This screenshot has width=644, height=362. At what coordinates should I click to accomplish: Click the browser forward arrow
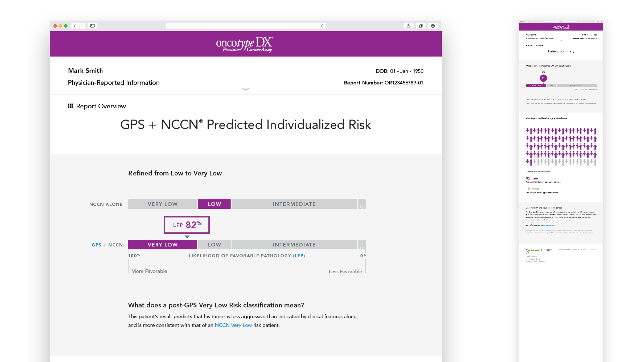(x=82, y=26)
